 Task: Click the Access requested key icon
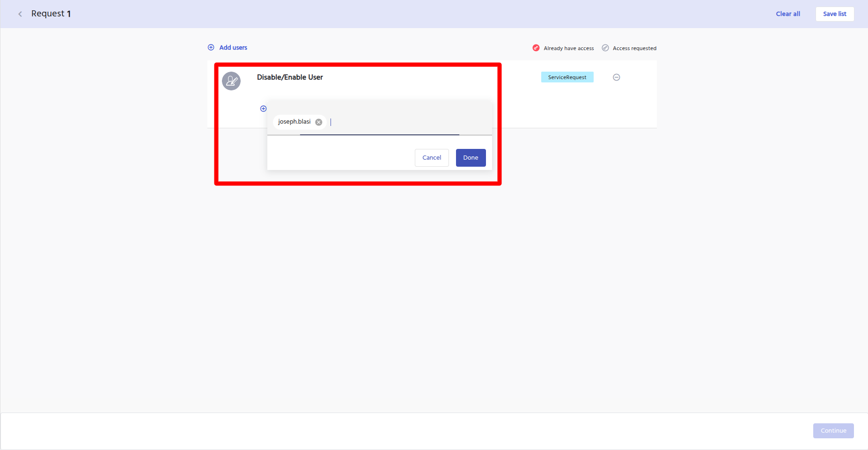click(605, 48)
